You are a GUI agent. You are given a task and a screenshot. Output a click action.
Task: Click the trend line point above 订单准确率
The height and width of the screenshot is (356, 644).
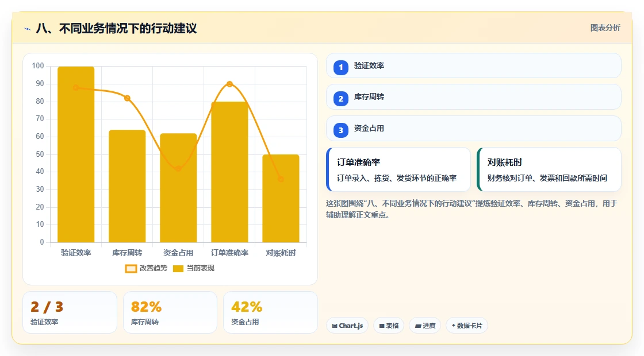pos(229,84)
